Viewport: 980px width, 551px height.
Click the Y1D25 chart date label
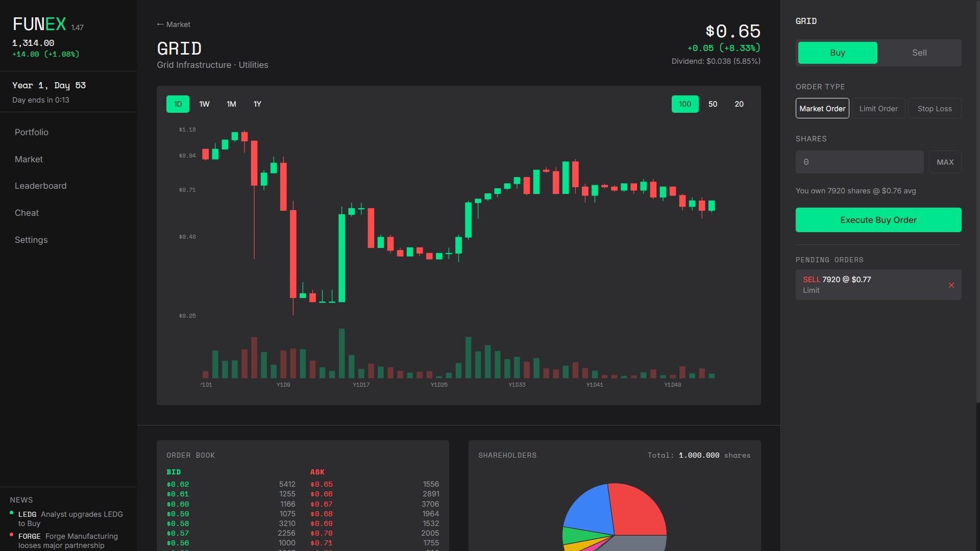click(439, 385)
